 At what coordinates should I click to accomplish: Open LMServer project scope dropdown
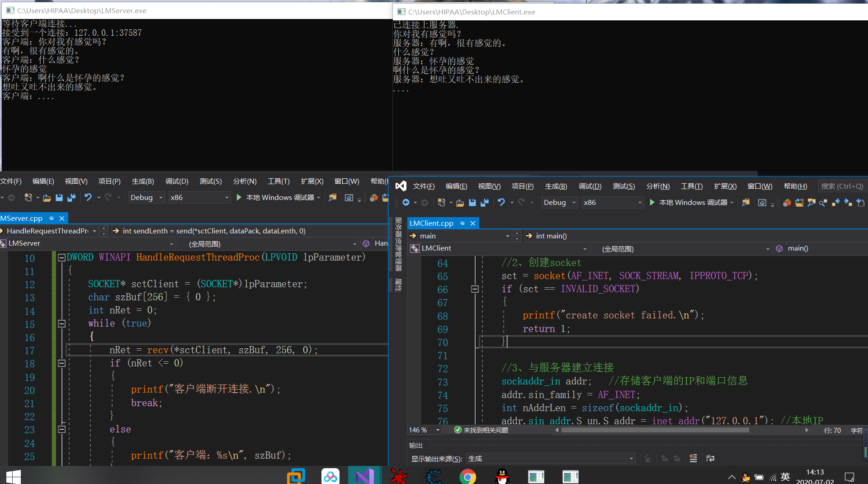(x=87, y=243)
